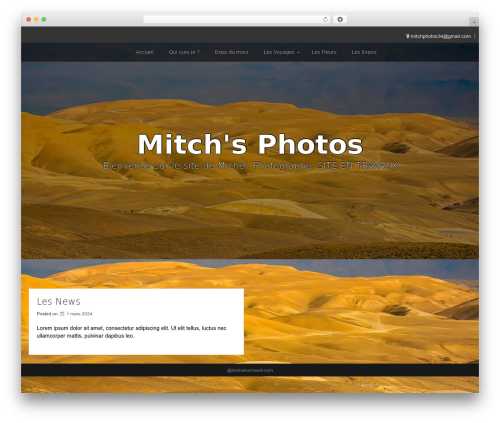Click the green maximize window button
The image size is (500, 423).
tap(44, 19)
